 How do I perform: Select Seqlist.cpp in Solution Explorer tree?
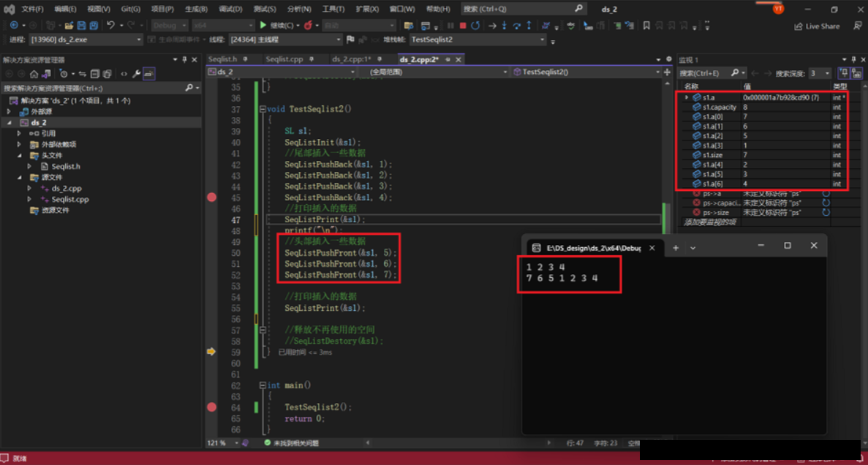coord(69,200)
